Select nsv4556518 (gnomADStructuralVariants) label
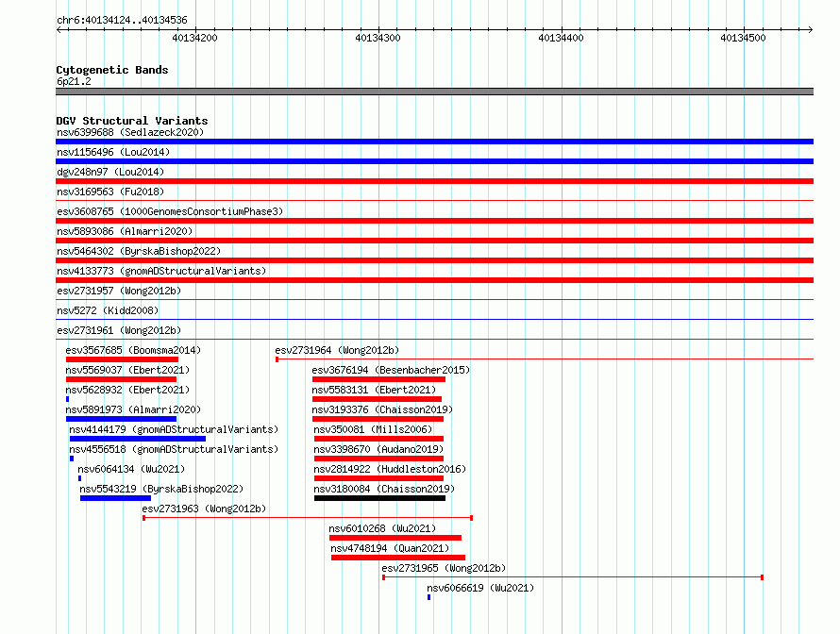 [174, 449]
